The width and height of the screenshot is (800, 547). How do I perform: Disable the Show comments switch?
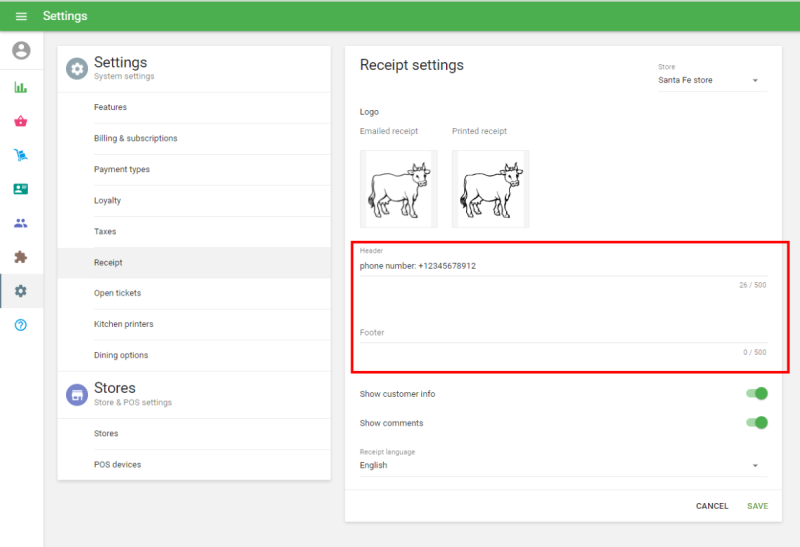(x=757, y=423)
